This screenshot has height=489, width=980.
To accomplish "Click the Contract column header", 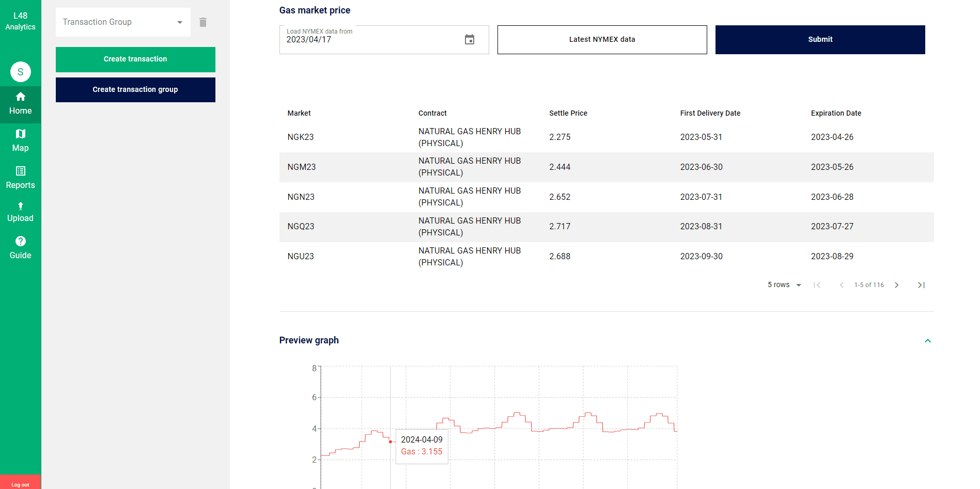I will [432, 113].
